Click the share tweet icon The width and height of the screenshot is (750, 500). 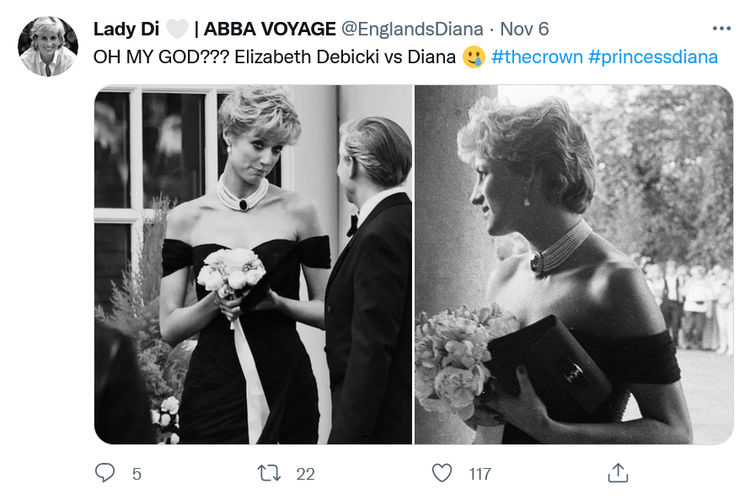pyautogui.click(x=618, y=472)
